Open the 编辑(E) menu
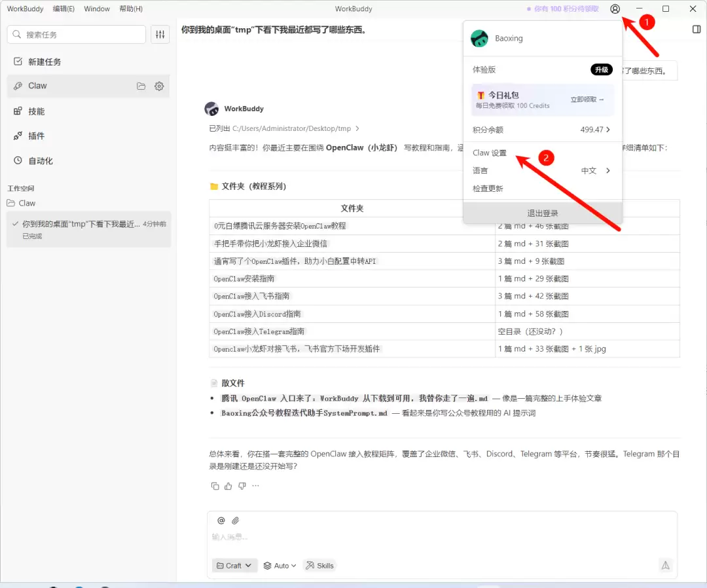This screenshot has height=588, width=707. pos(63,9)
